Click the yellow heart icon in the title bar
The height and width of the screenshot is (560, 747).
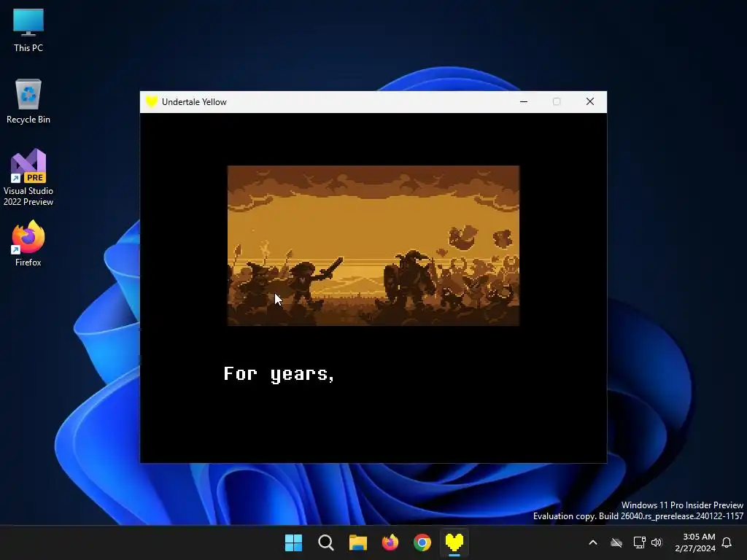tap(152, 102)
